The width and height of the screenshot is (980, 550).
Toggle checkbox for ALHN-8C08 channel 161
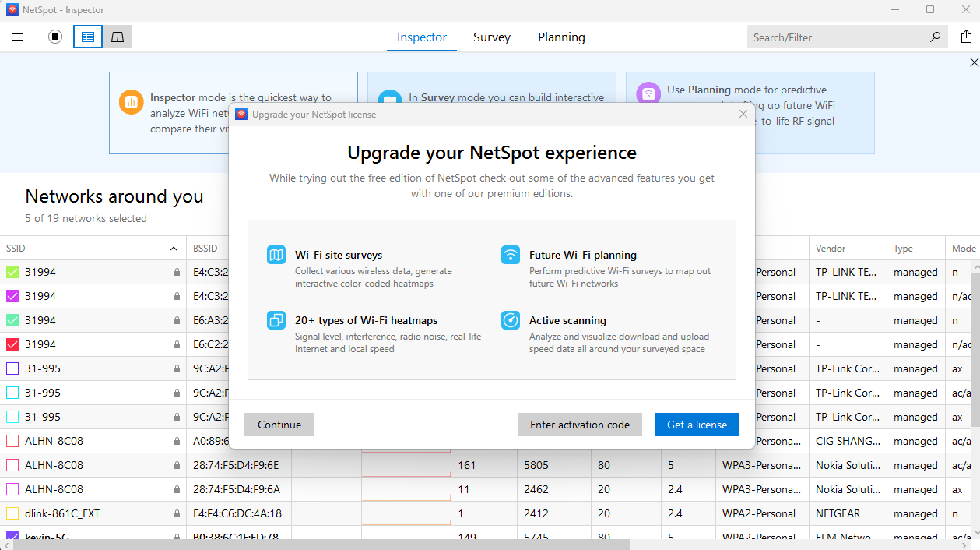pos(12,466)
